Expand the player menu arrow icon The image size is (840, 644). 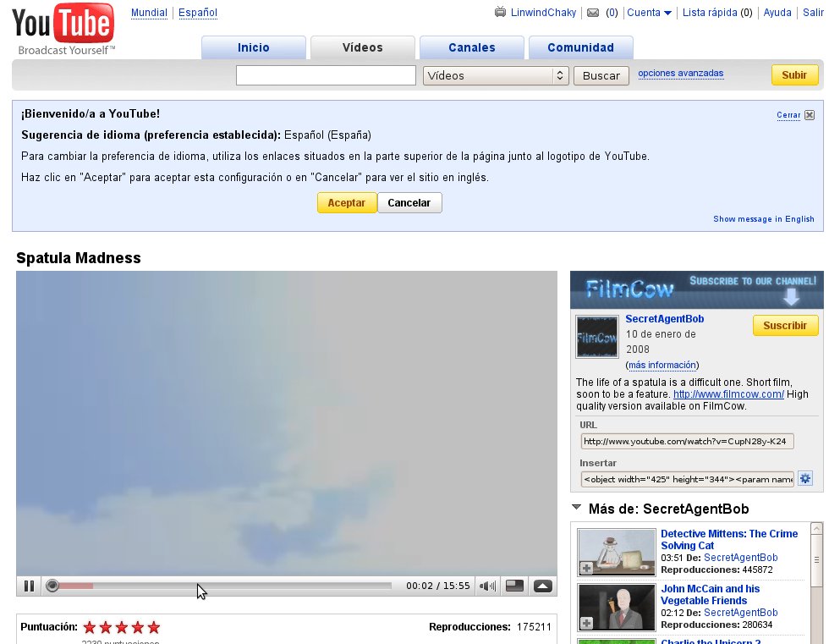543,586
